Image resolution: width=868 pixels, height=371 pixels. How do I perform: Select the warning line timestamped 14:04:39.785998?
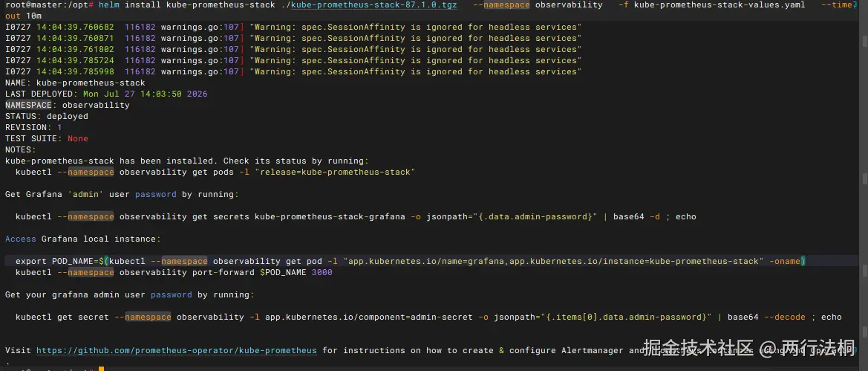coord(293,71)
